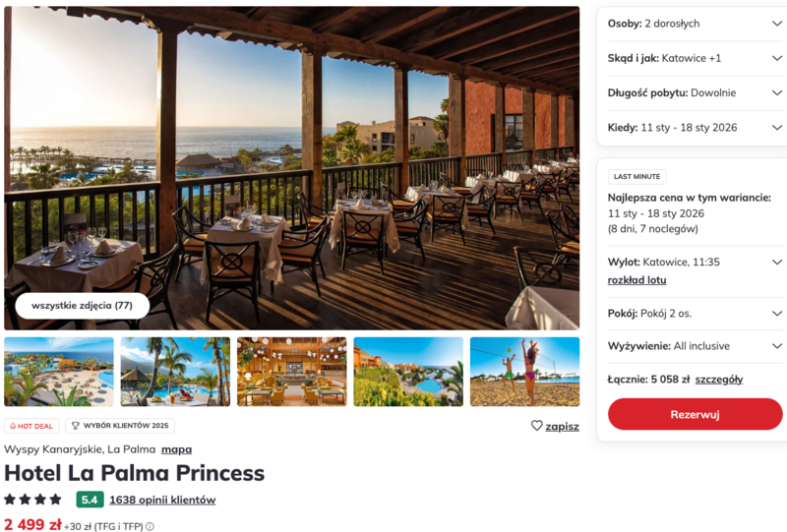The width and height of the screenshot is (787, 532).
Task: Click the trophy icon in Wybór Klientów badge
Action: click(74, 426)
